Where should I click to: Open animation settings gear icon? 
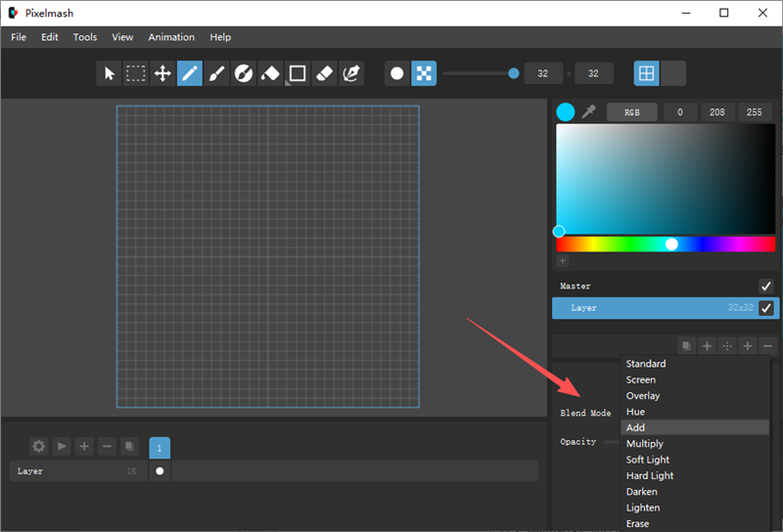pyautogui.click(x=39, y=446)
